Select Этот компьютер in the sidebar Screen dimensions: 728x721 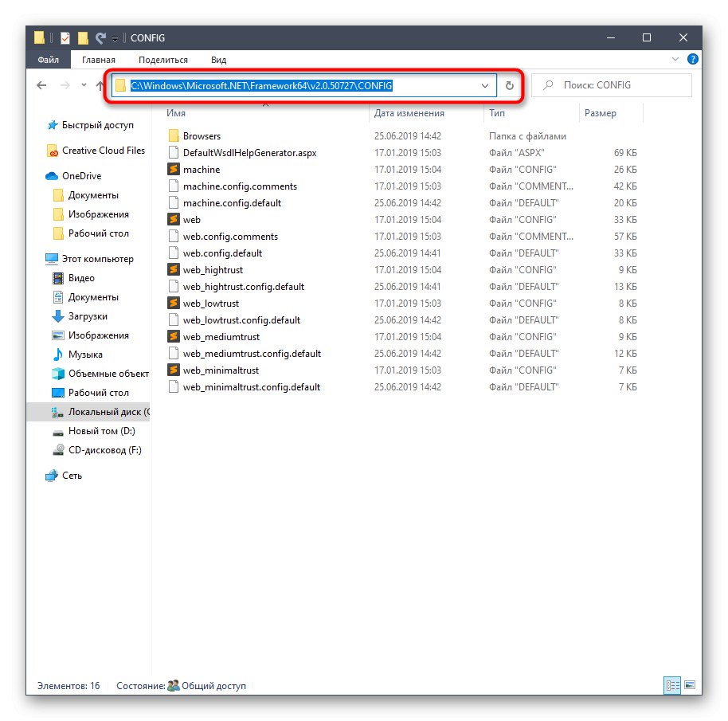(89, 259)
